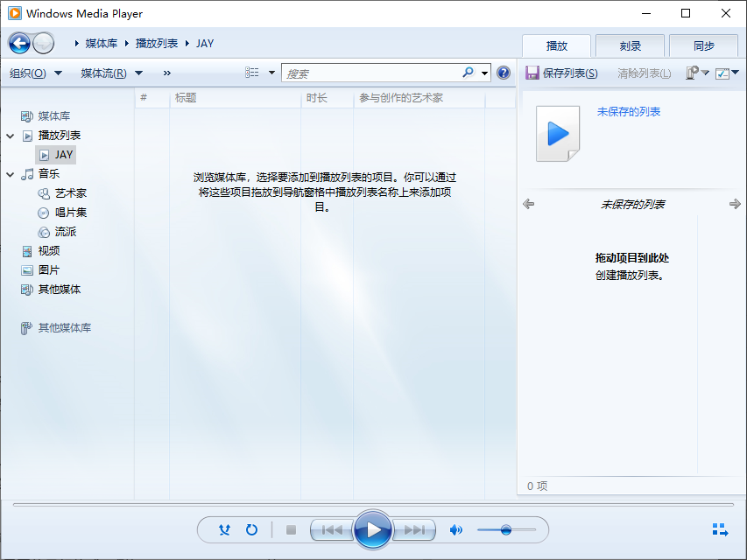Viewport: 747px width, 560px height.
Task: Collapse the 播放列表 tree node
Action: click(10, 136)
